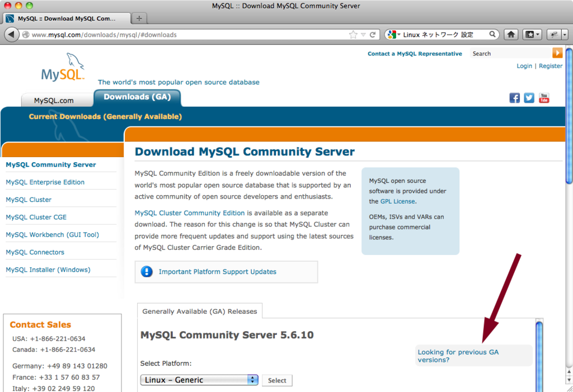
Task: Select the Downloads (GA) tab
Action: tap(137, 97)
